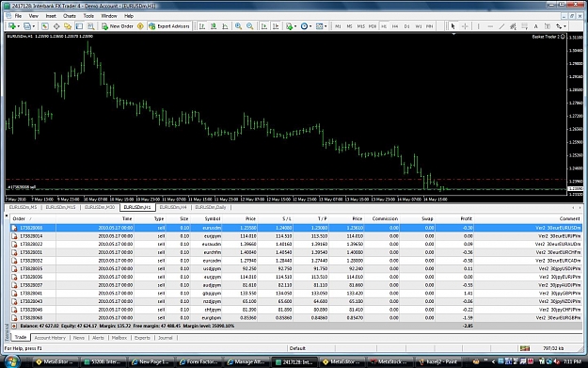The height and width of the screenshot is (368, 588).
Task: Select the W1 timeframe button
Action: pos(419,26)
